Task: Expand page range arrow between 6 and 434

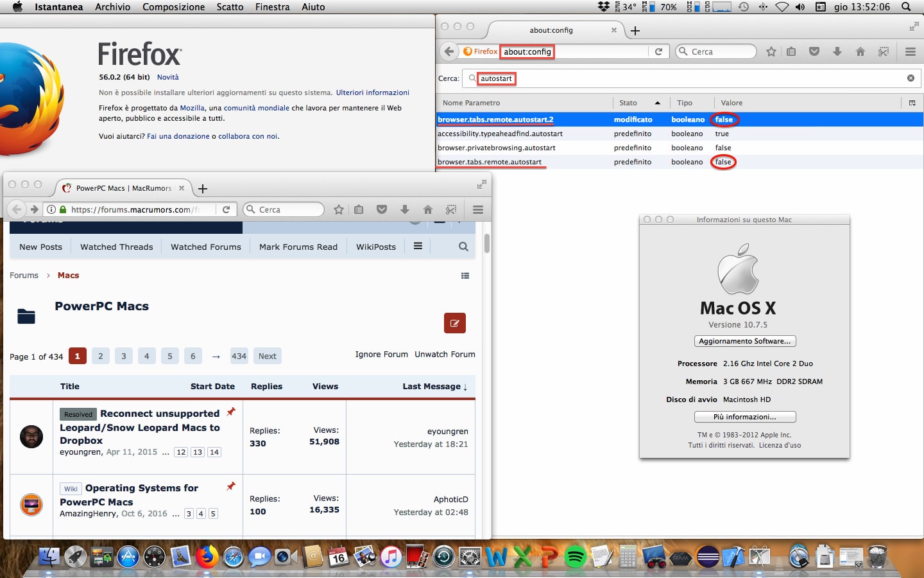Action: 216,356
